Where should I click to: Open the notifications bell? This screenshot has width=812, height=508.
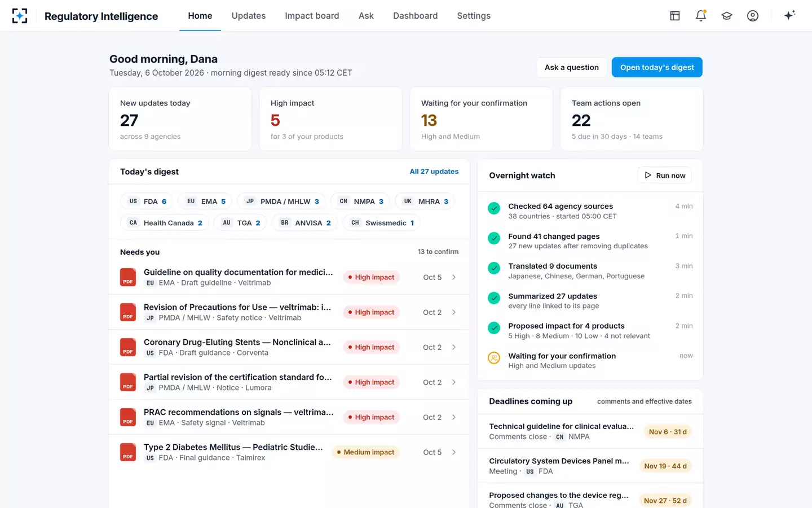[x=701, y=16]
